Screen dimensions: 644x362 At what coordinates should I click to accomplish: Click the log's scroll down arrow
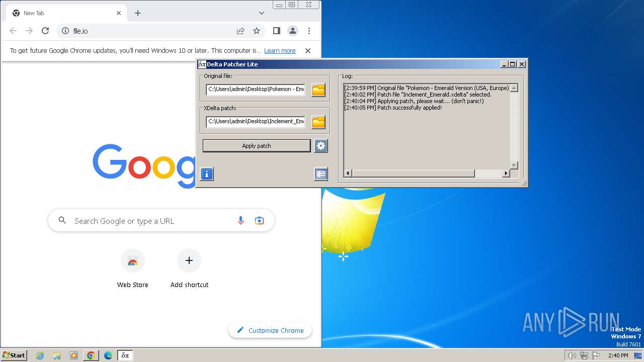tap(514, 165)
